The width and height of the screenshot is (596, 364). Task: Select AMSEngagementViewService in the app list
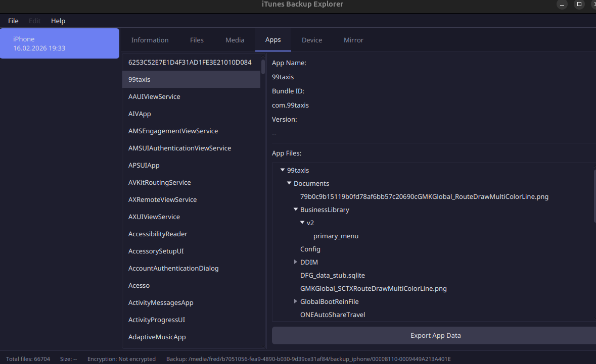click(x=191, y=131)
